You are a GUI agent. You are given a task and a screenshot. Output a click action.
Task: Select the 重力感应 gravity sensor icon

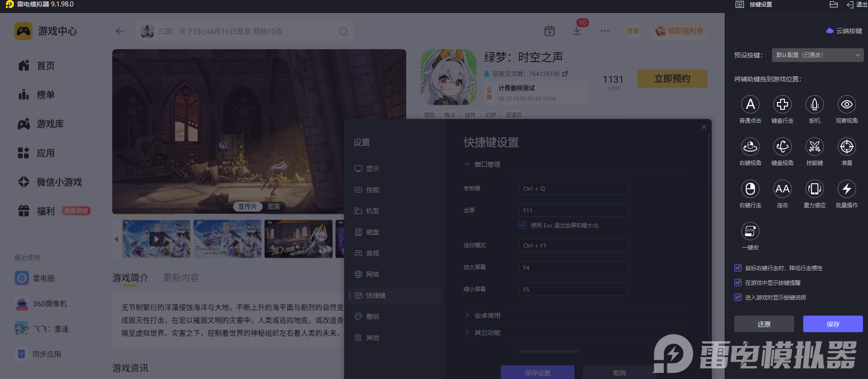point(815,189)
